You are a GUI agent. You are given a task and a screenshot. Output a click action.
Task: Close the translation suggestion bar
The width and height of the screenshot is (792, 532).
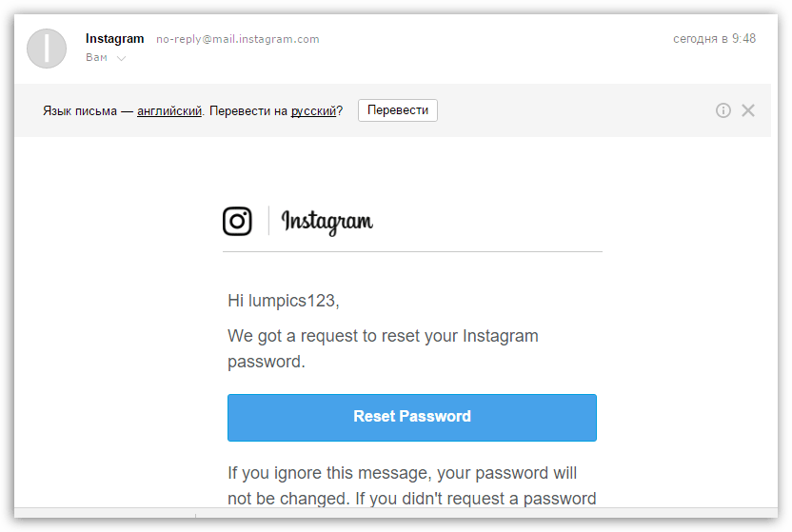click(748, 110)
